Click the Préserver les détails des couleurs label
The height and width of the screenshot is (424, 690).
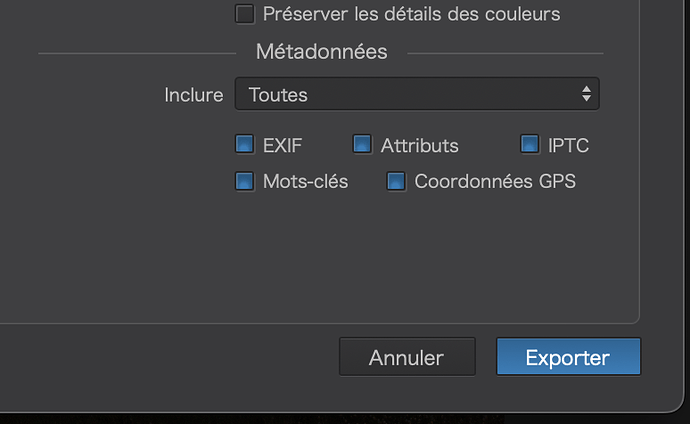point(411,14)
